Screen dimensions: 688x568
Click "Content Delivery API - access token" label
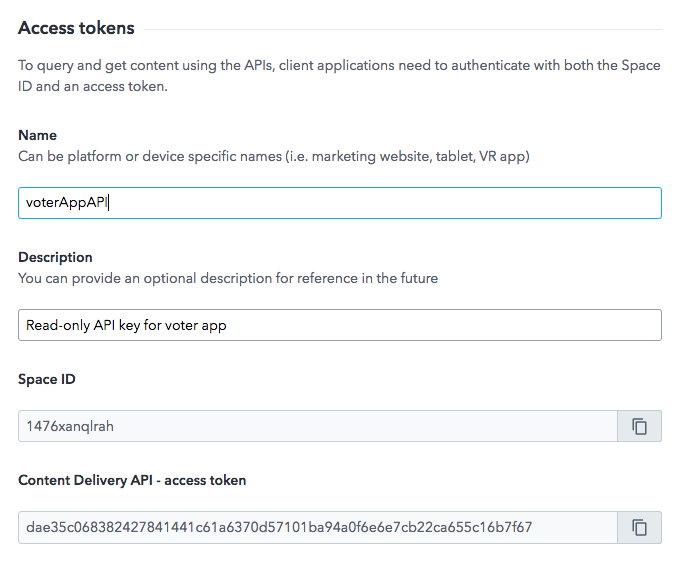coord(132,480)
